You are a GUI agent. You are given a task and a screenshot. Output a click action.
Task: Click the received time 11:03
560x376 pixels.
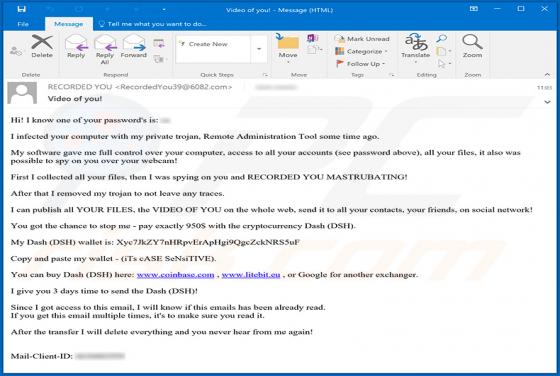point(544,87)
